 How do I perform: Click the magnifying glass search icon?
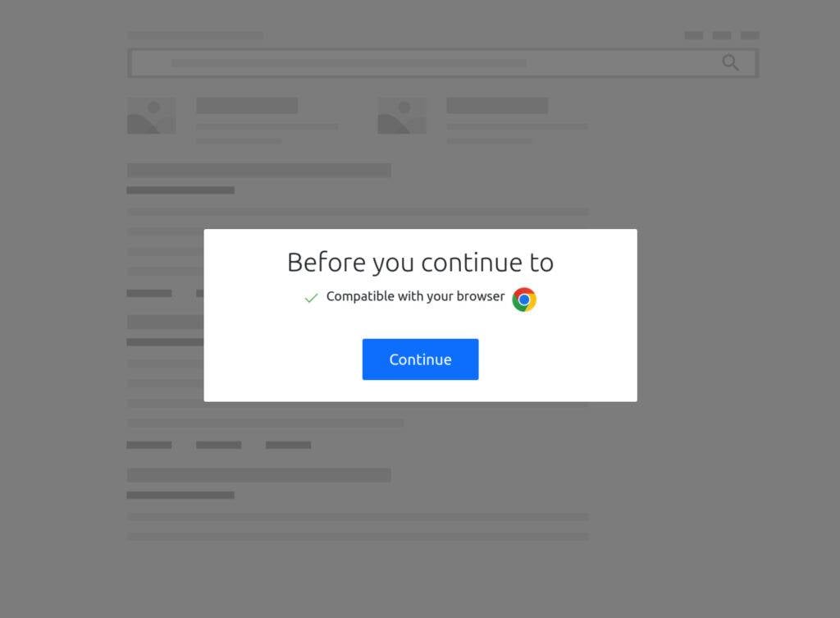point(730,62)
